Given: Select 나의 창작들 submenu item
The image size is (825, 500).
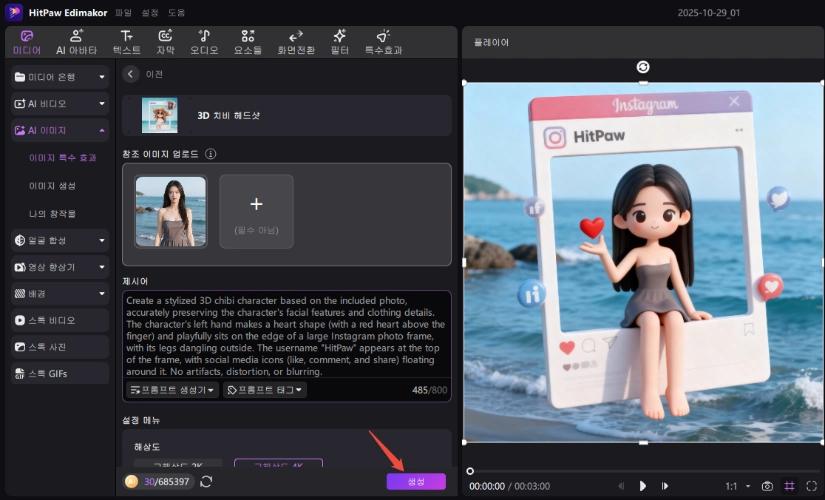Looking at the screenshot, I should pos(52,214).
